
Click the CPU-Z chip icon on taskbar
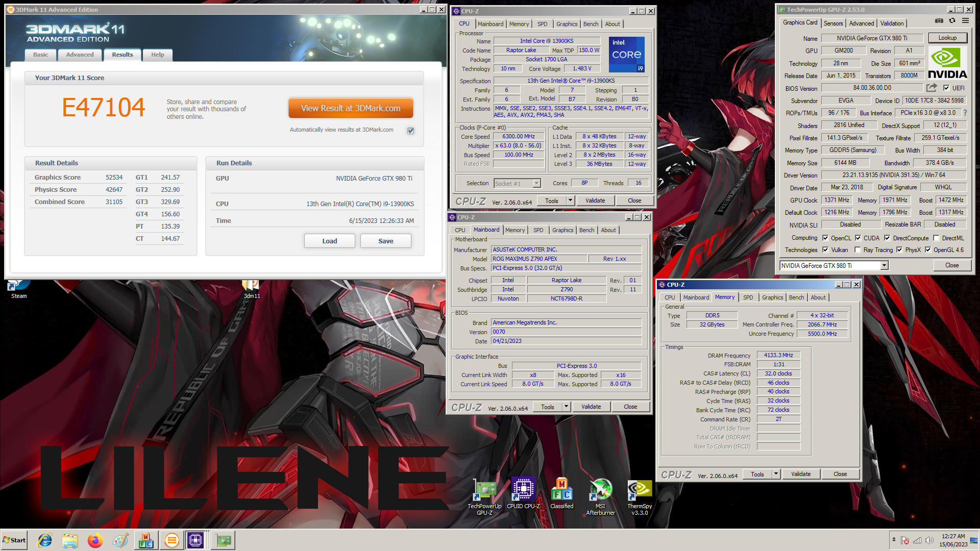click(195, 540)
